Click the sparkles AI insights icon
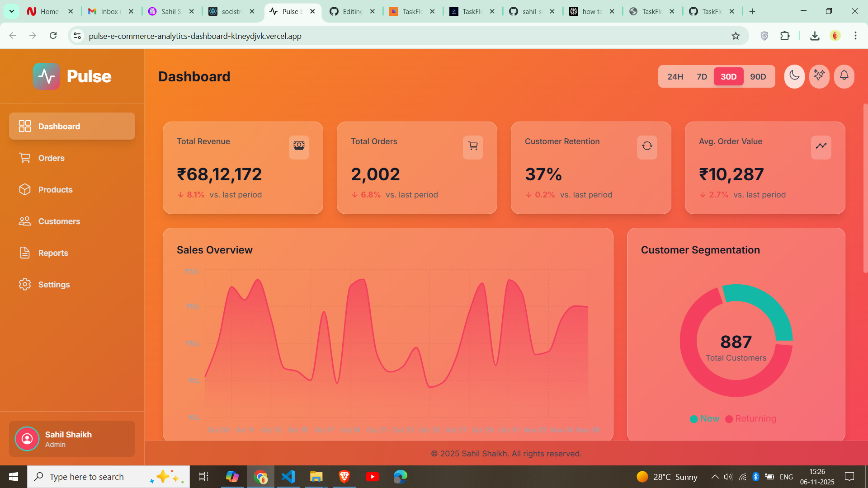The width and height of the screenshot is (868, 488). [819, 76]
